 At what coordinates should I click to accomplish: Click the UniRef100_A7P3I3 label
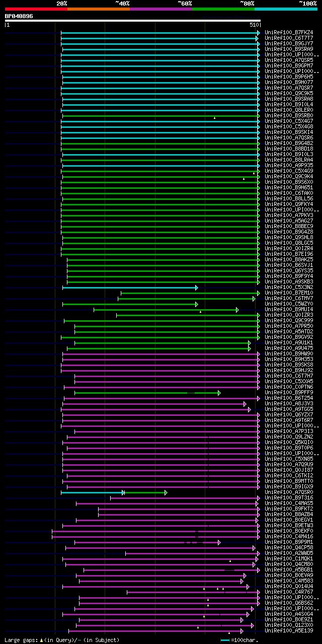pos(289,431)
